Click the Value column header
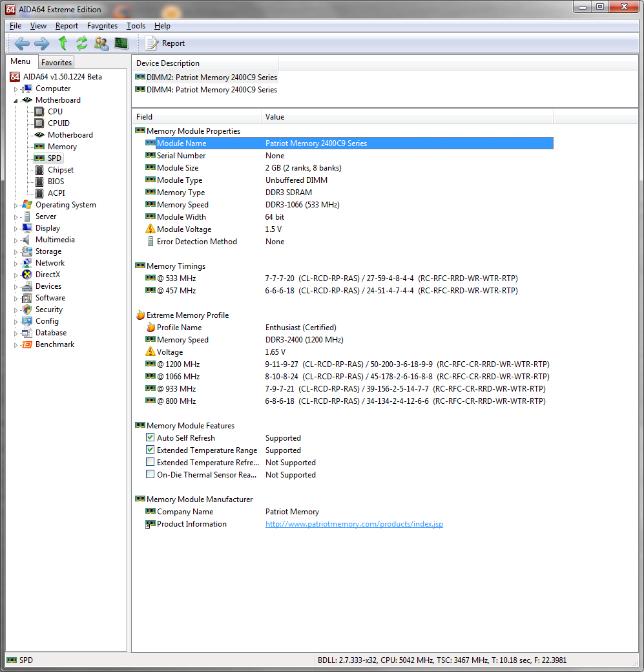 pyautogui.click(x=408, y=116)
